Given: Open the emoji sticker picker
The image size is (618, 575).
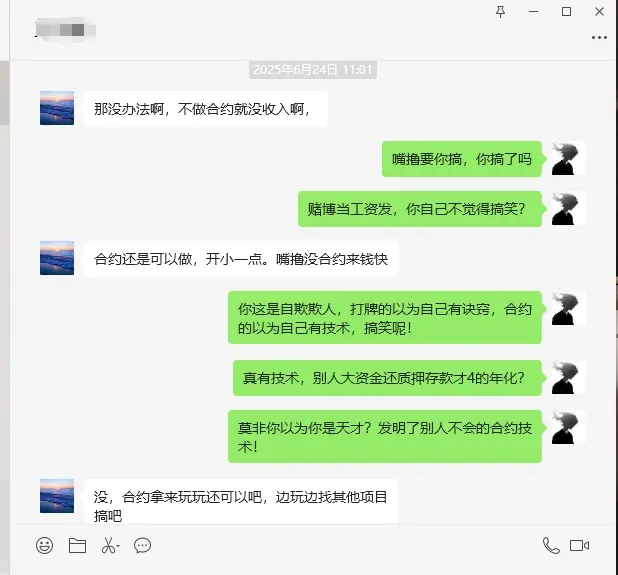Looking at the screenshot, I should coord(45,546).
